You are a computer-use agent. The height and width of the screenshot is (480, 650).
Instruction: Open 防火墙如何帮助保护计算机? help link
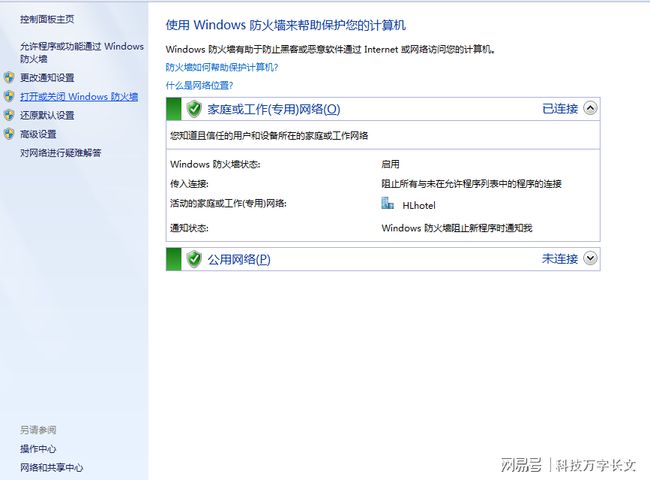tap(222, 67)
